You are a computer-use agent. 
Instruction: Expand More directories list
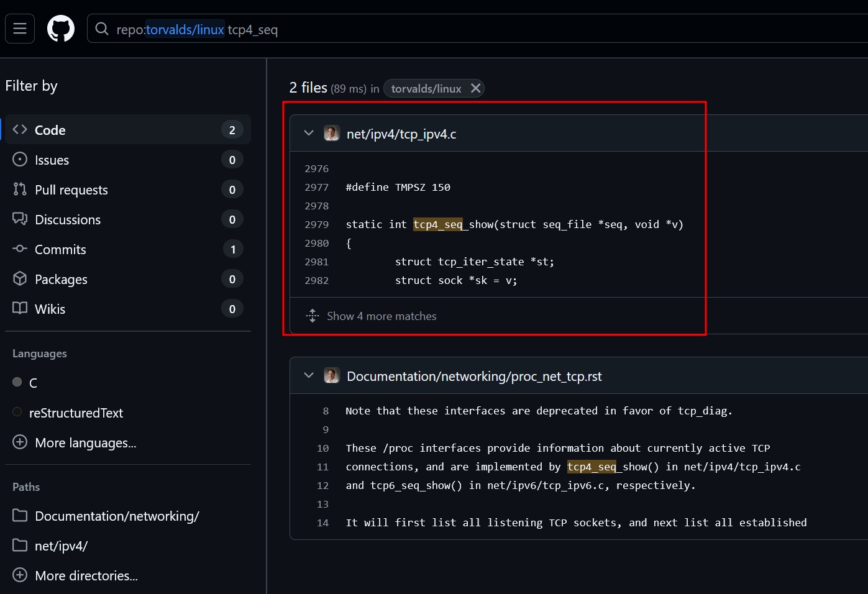pos(86,575)
